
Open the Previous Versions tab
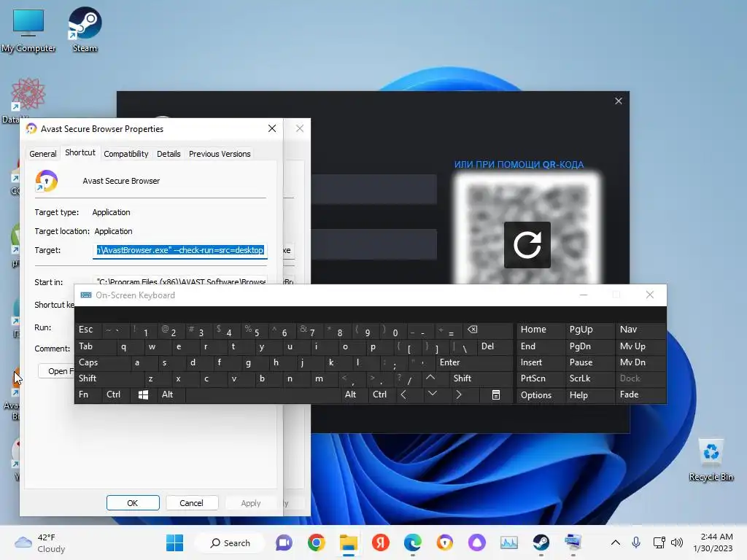220,154
